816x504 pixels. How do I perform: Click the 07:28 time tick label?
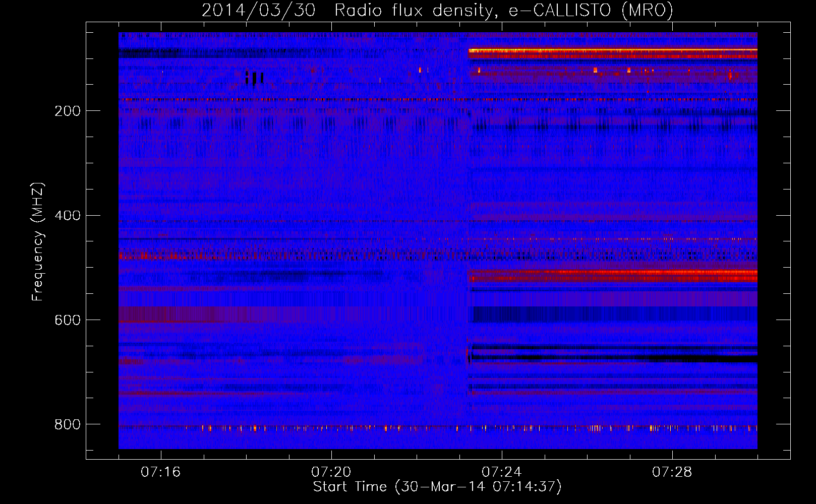pos(672,472)
